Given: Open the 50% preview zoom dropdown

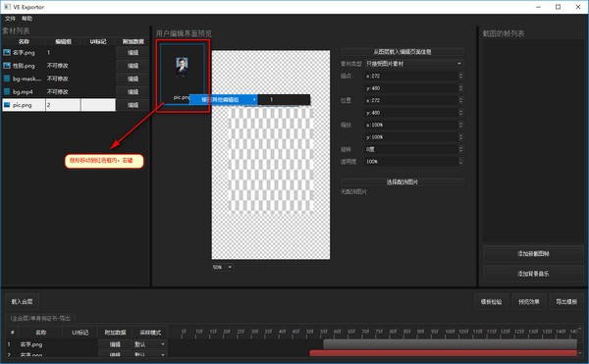Looking at the screenshot, I should click(x=223, y=267).
